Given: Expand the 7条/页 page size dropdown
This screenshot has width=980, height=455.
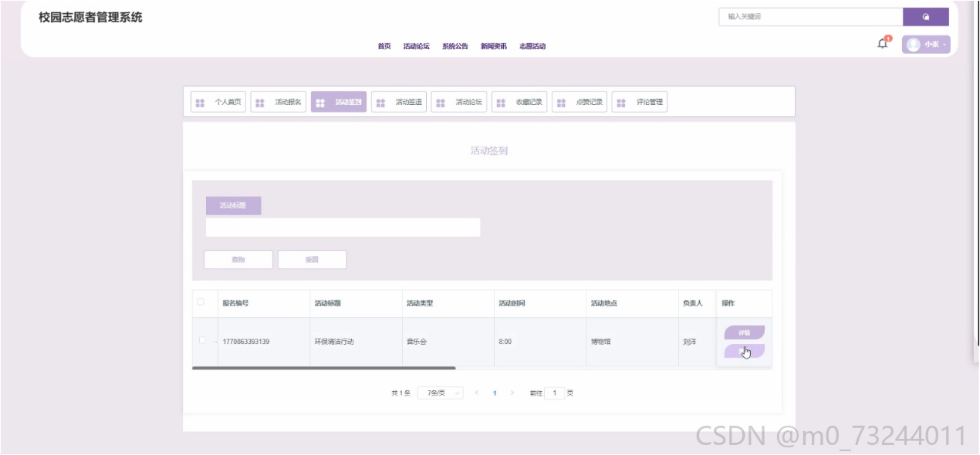Looking at the screenshot, I should (x=441, y=393).
